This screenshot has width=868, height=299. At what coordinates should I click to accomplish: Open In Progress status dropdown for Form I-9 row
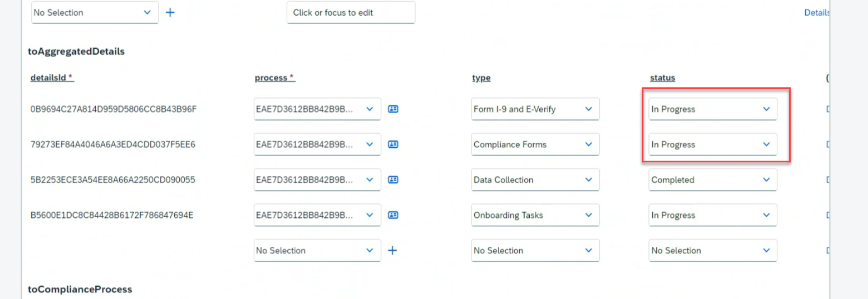(713, 109)
